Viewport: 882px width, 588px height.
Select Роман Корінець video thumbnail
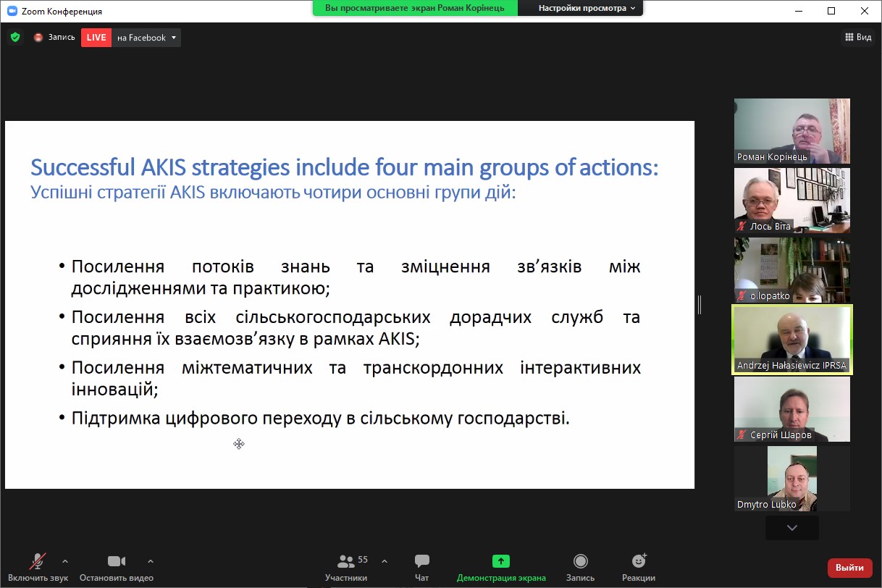point(792,131)
